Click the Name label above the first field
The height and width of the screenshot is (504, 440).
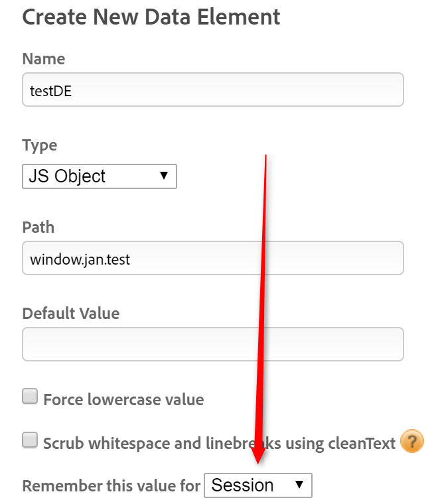coord(44,59)
